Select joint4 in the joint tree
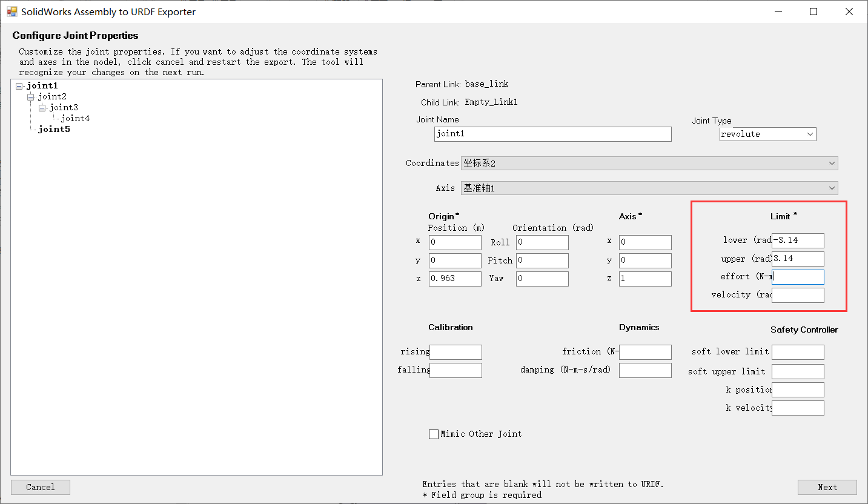 tap(75, 119)
